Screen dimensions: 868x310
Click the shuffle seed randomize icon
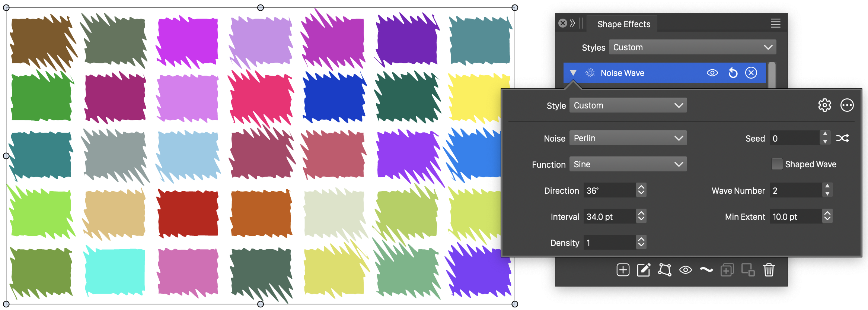coord(843,138)
